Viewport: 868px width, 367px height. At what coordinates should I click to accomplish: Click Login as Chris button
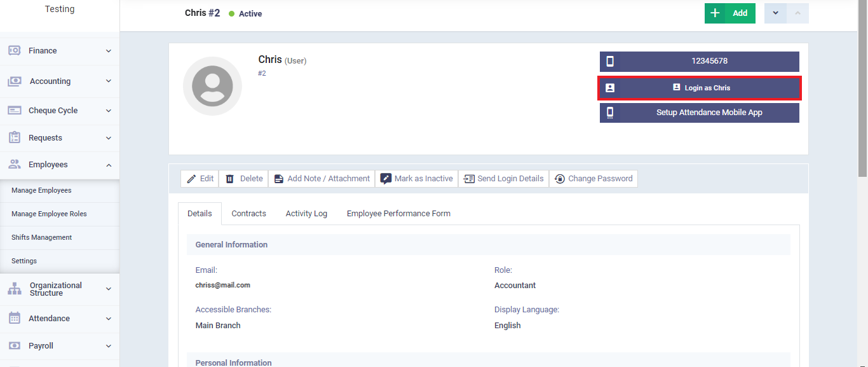click(x=700, y=88)
